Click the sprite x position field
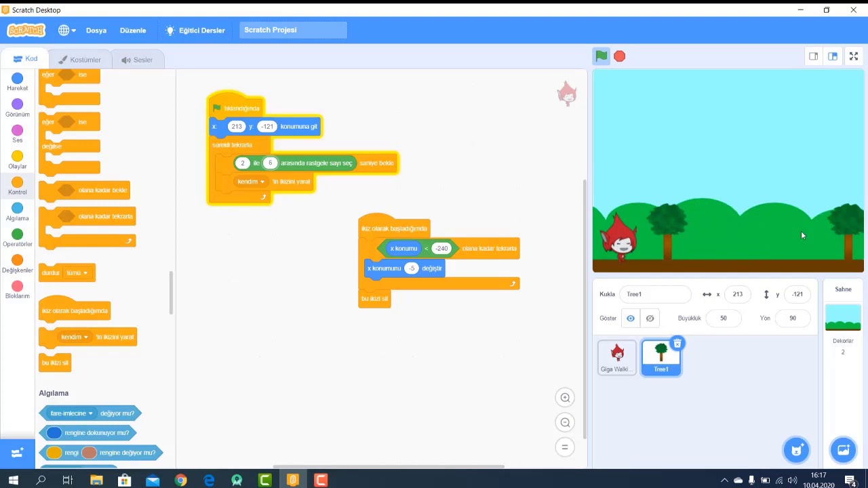 click(x=738, y=294)
